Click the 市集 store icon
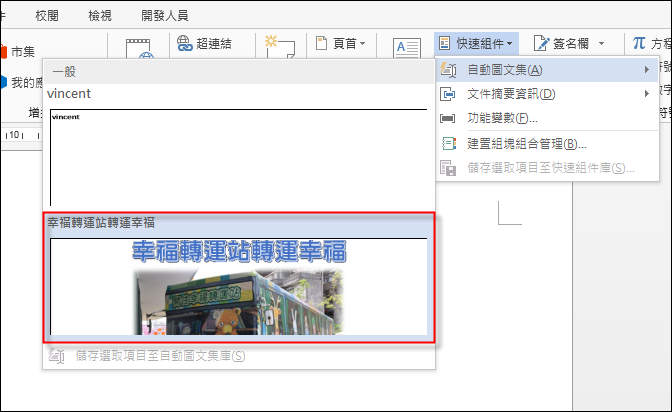The image size is (672, 412). click(x=3, y=52)
